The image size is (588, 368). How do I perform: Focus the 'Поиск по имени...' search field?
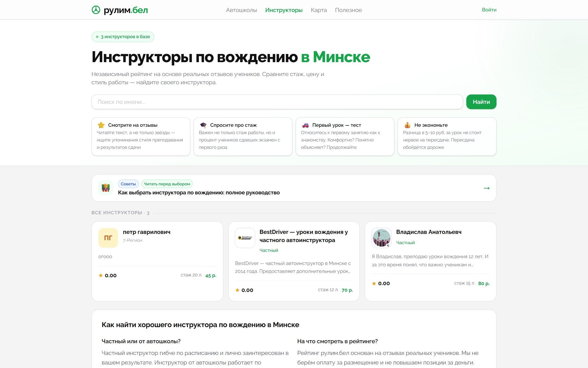[x=277, y=102]
